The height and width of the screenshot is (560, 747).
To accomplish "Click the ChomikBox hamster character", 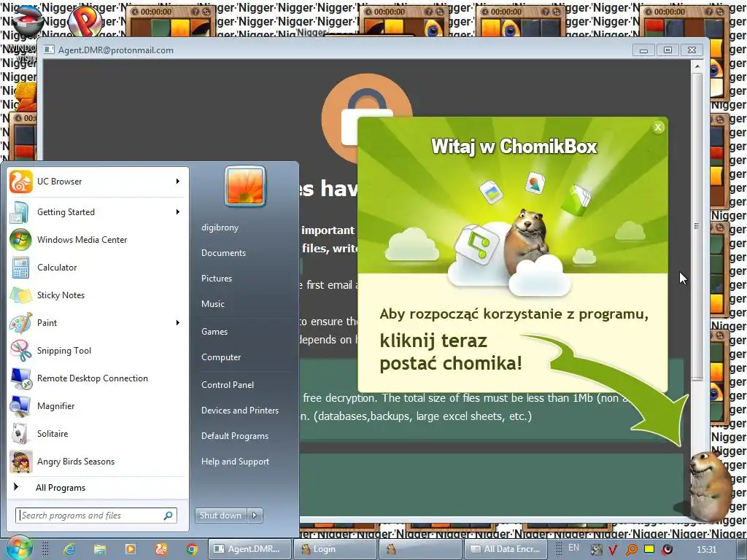I will [x=711, y=486].
